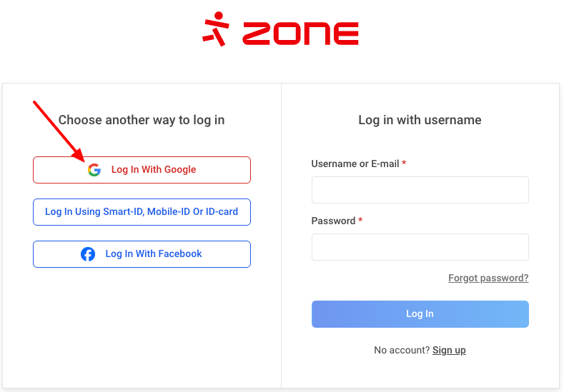The width and height of the screenshot is (564, 392).
Task: Click the Facebook logo icon
Action: click(x=88, y=254)
